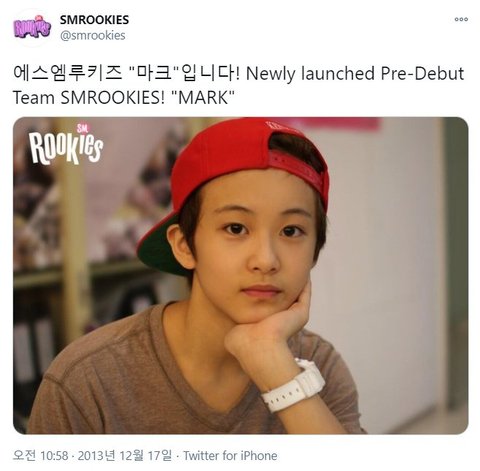The height and width of the screenshot is (471, 480).
Task: Click the Korean text 에스엠루키즈
Action: pyautogui.click(x=68, y=74)
